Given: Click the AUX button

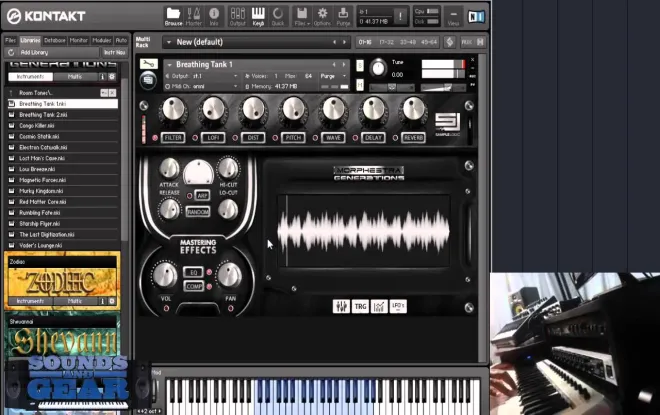Looking at the screenshot, I should [x=466, y=42].
